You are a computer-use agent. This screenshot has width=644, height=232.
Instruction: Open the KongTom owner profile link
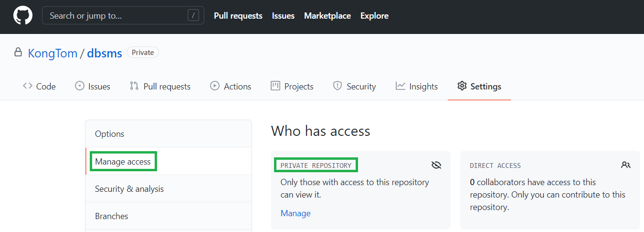53,53
